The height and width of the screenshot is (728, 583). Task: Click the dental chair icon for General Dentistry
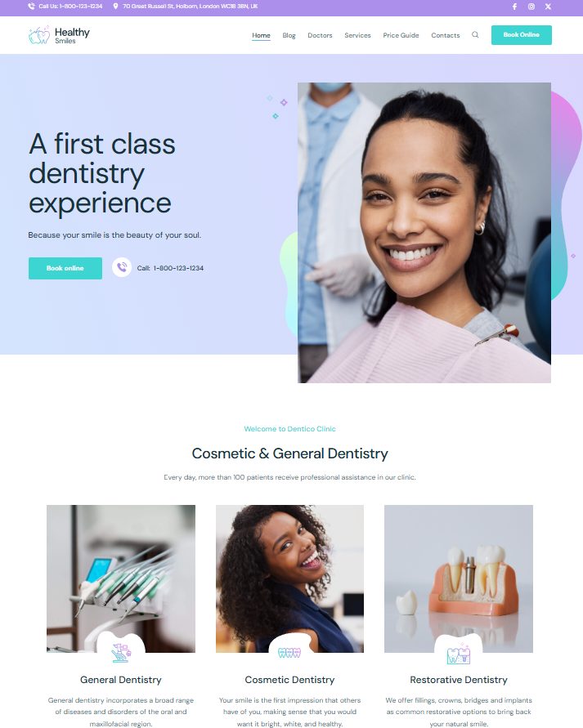[x=121, y=653]
